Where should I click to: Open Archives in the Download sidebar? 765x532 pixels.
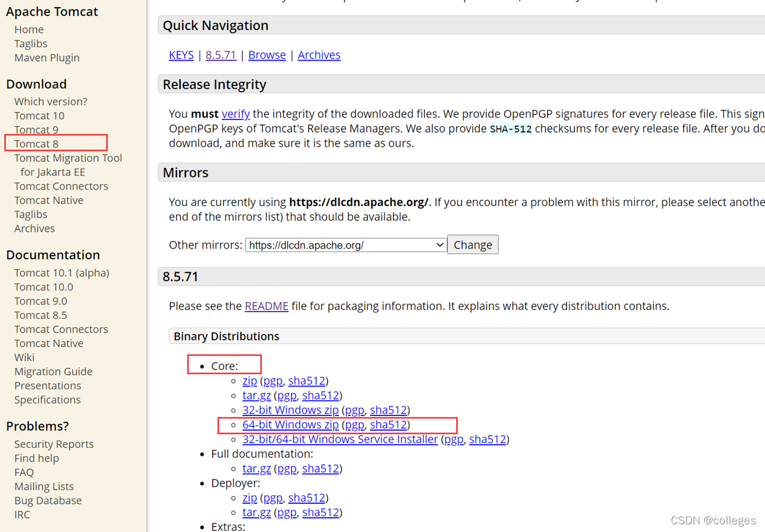34,229
